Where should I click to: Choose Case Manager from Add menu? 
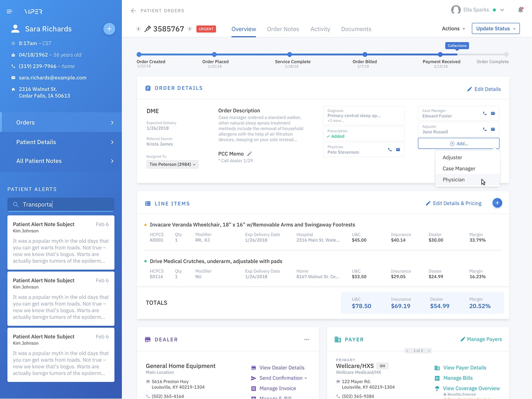[468, 169]
